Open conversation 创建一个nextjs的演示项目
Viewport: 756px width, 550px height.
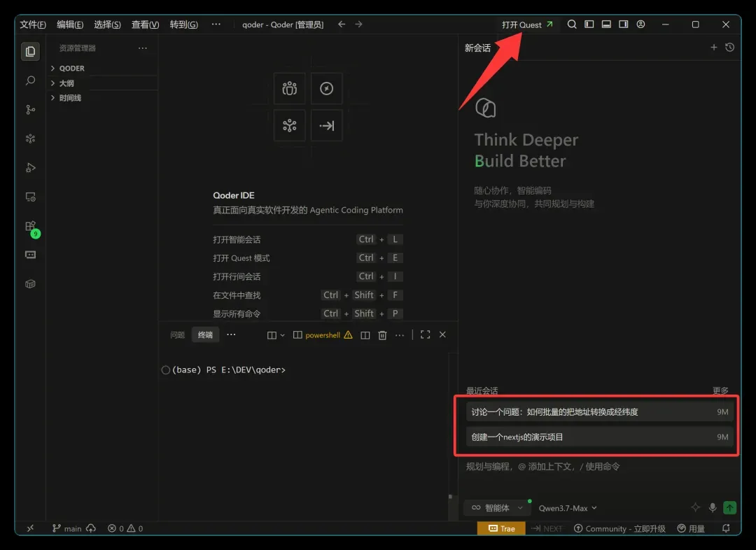(x=599, y=437)
